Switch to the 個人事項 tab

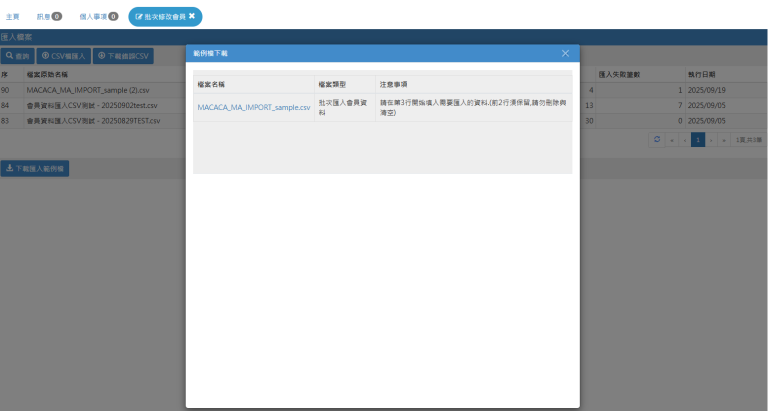(98, 16)
